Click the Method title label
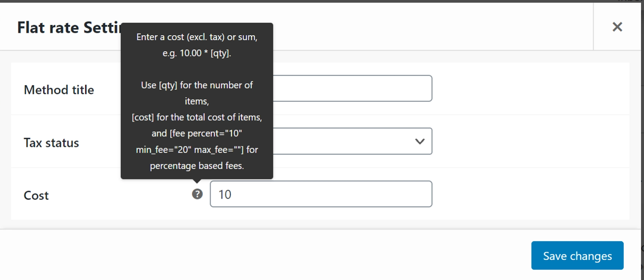644x280 pixels. coord(59,90)
